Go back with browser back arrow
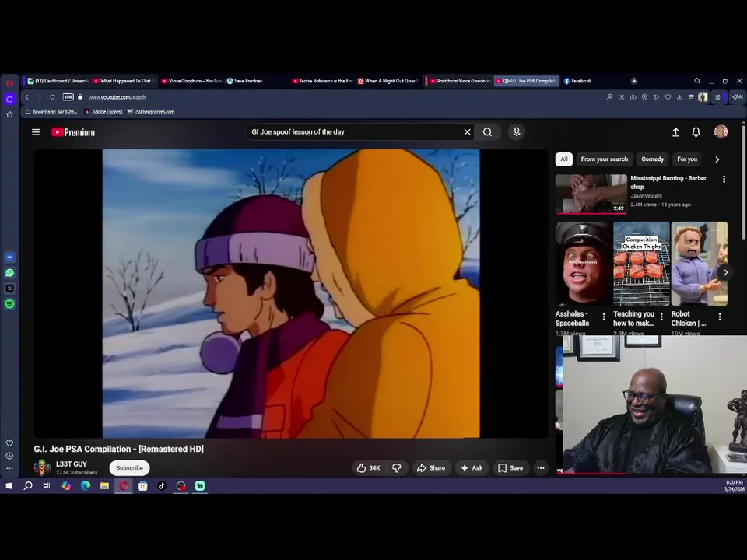The height and width of the screenshot is (560, 747). (27, 97)
